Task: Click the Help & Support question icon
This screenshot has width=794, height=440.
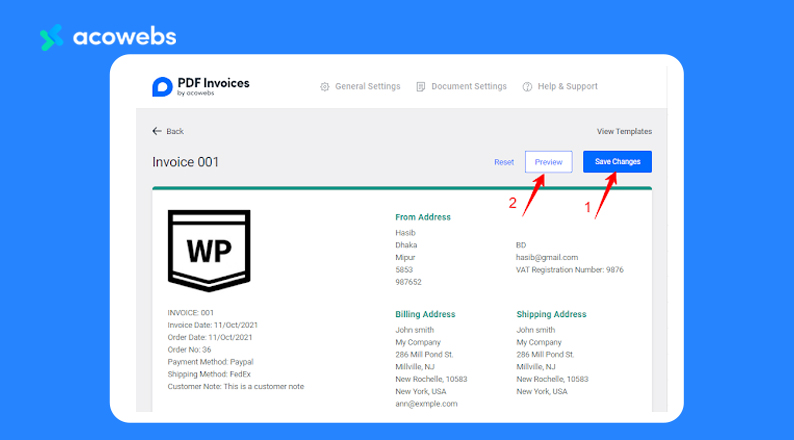Action: [x=527, y=87]
